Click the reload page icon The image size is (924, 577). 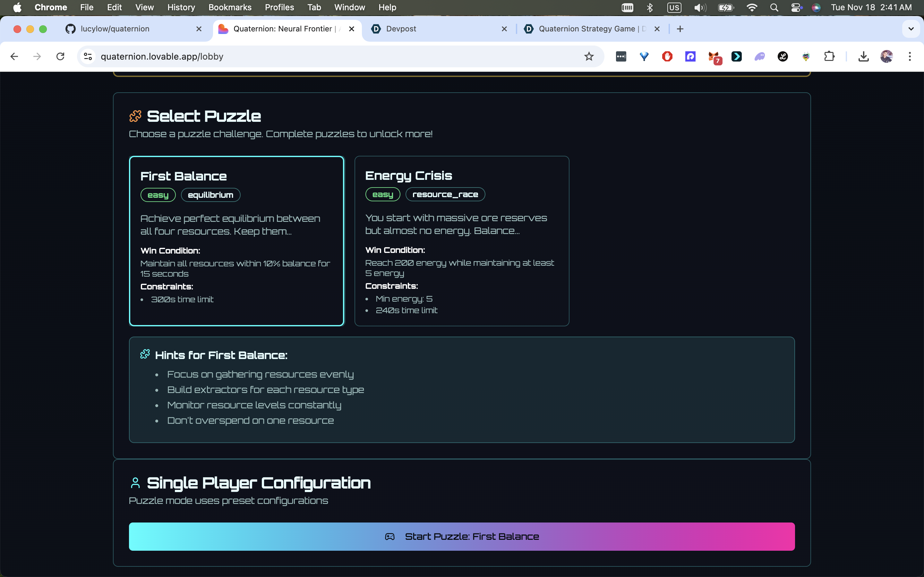[x=60, y=56]
